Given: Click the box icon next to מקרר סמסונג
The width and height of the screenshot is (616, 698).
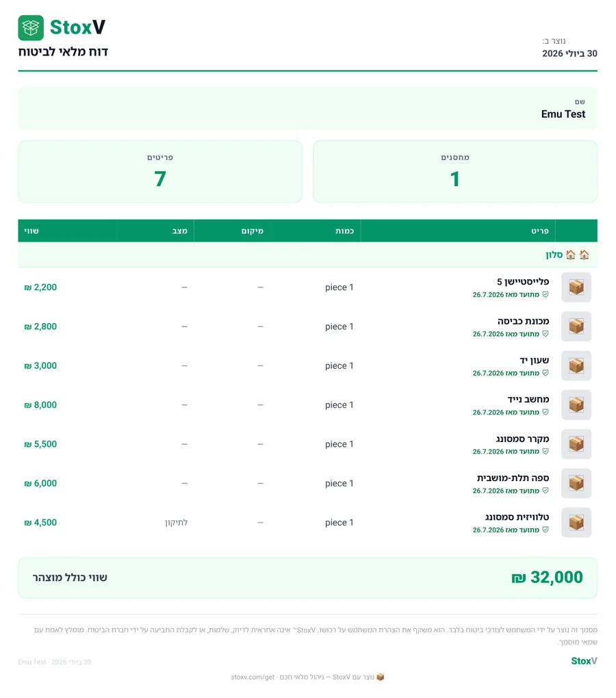Looking at the screenshot, I should tap(576, 444).
